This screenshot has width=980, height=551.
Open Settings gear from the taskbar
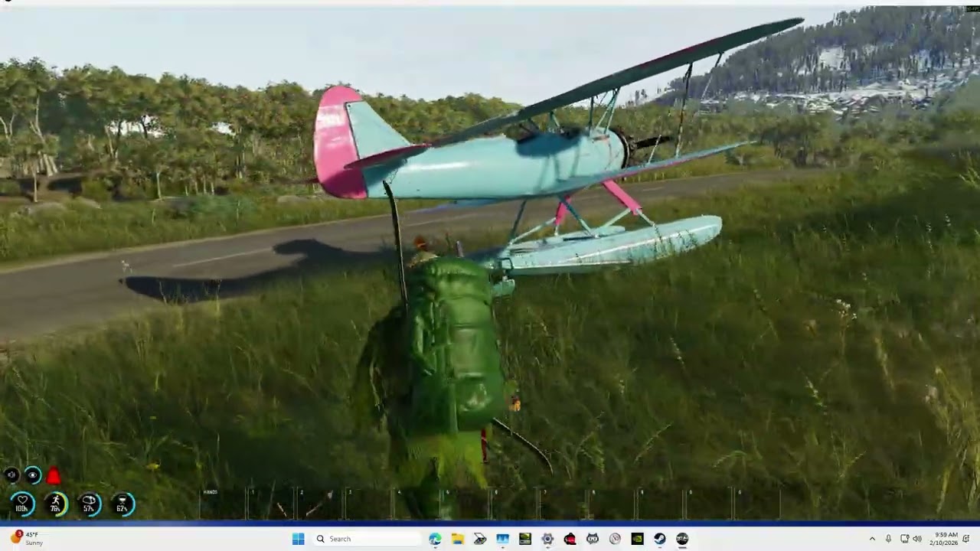[547, 539]
